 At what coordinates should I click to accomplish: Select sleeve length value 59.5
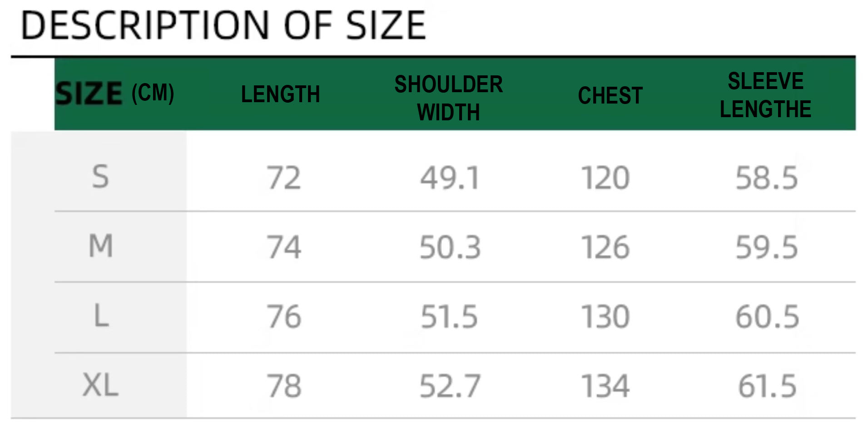[766, 247]
